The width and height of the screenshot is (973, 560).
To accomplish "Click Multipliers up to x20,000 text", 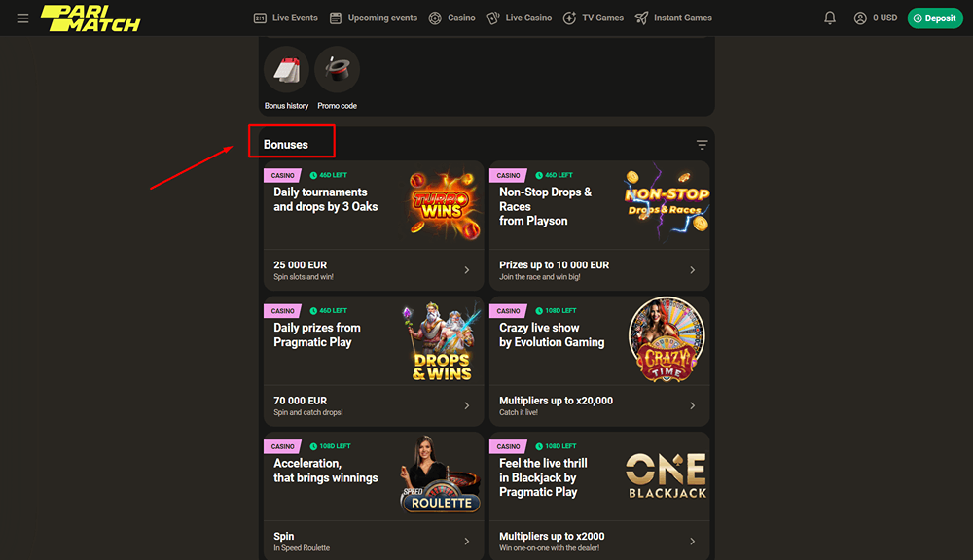I will tap(556, 401).
